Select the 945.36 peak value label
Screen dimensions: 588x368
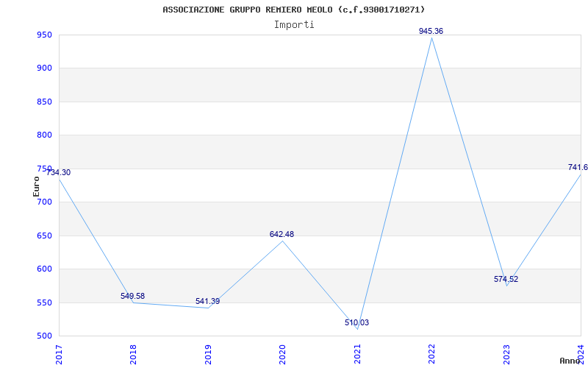click(431, 32)
